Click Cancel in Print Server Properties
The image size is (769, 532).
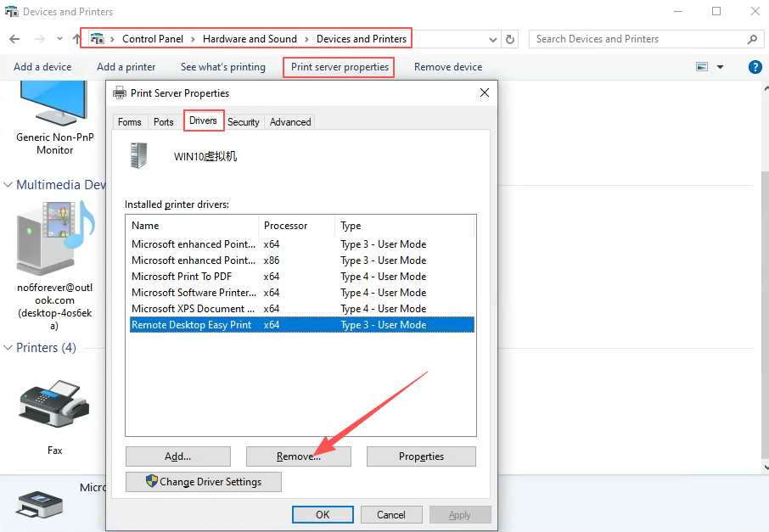pyautogui.click(x=391, y=515)
